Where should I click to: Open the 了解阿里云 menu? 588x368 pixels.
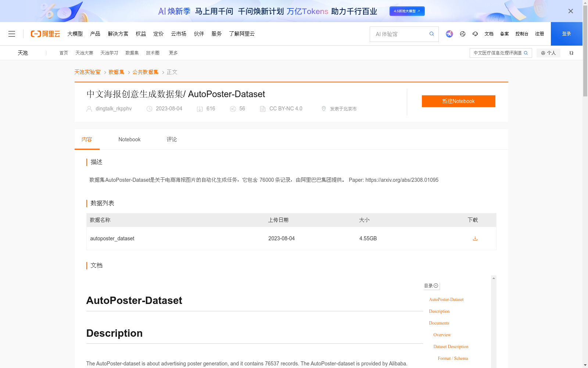pos(242,34)
